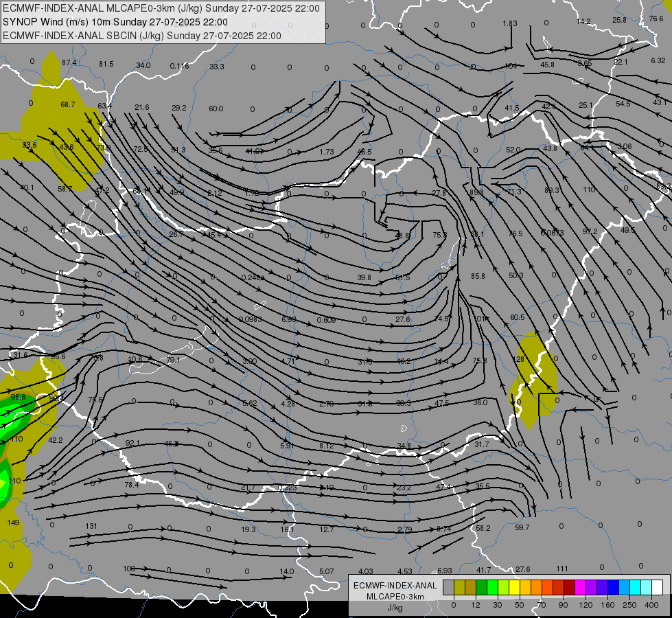Click the map value '128' in the olive patch
Viewport: 672px width, 618px height.
click(x=518, y=359)
